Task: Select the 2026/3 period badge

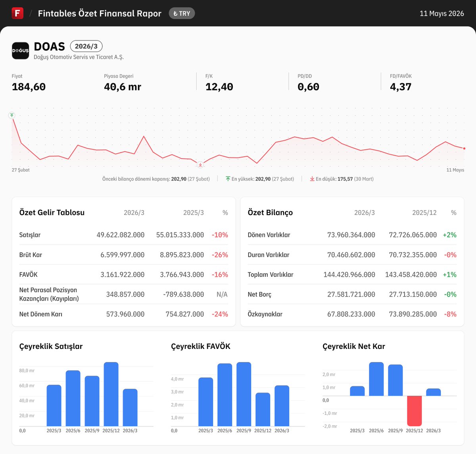Action: coord(86,46)
